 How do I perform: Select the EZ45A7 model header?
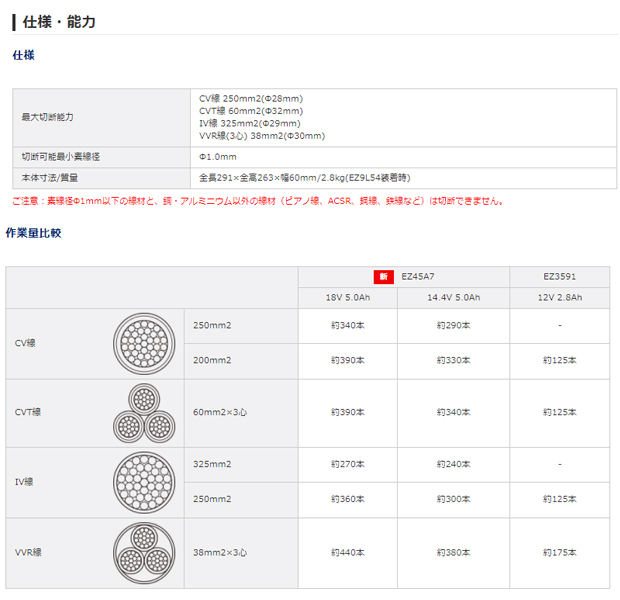(x=417, y=276)
